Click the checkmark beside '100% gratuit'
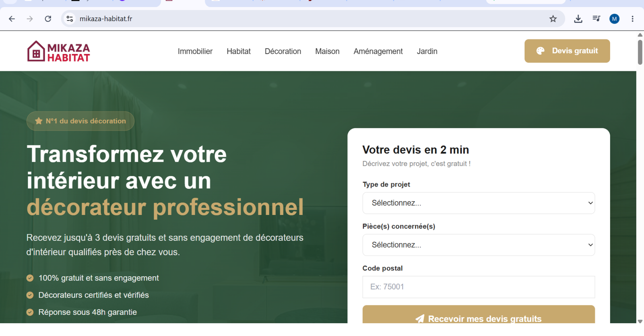This screenshot has width=644, height=336. (30, 278)
